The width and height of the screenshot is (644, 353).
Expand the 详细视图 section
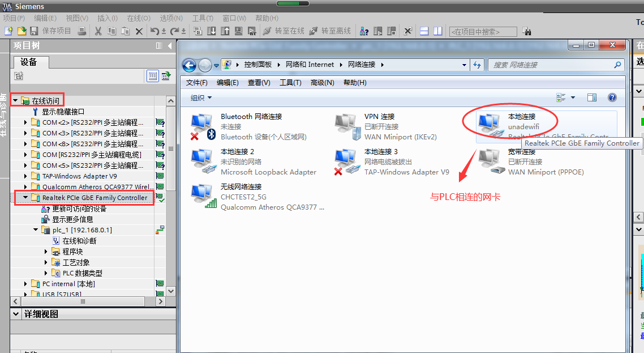click(16, 314)
